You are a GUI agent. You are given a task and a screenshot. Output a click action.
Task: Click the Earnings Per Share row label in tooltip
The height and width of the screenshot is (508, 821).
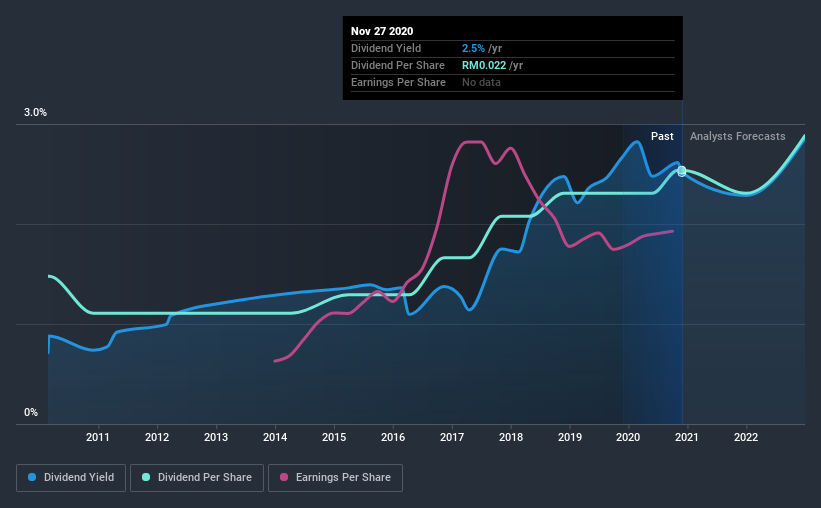point(398,82)
